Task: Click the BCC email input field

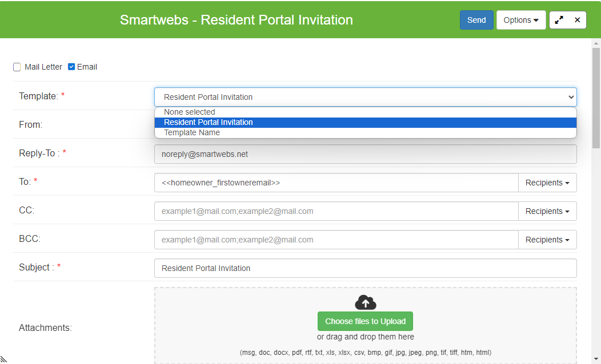Action: click(336, 240)
